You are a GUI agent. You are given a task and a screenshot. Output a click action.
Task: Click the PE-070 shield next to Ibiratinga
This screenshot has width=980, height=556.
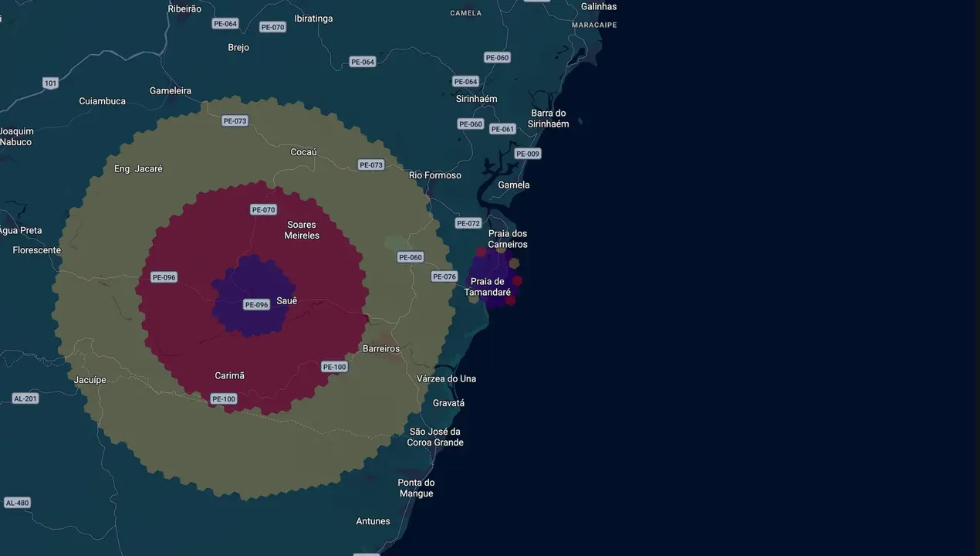[x=272, y=27]
